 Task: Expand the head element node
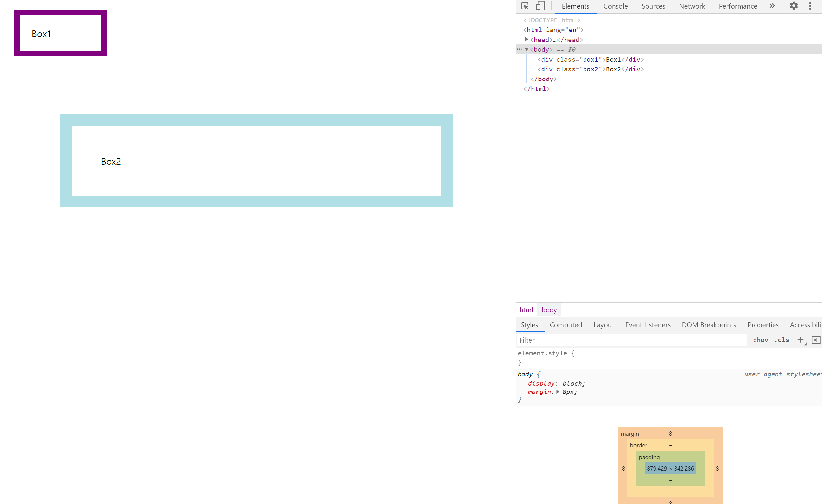[527, 39]
